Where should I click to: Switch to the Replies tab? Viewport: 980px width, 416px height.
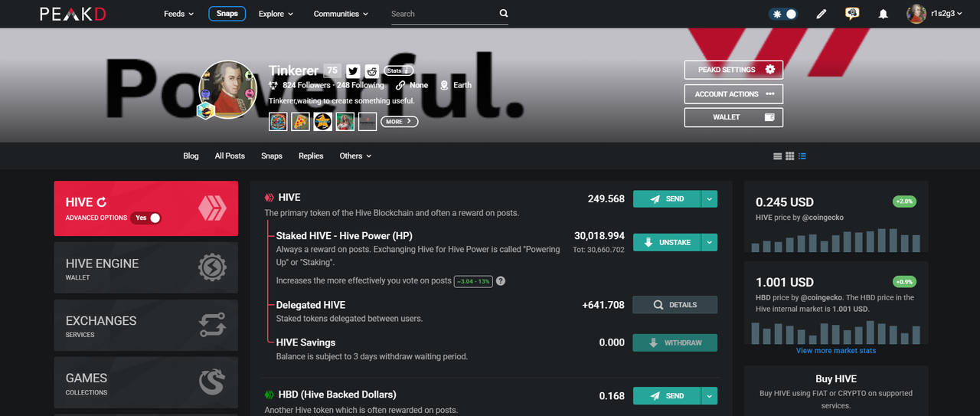click(x=311, y=156)
